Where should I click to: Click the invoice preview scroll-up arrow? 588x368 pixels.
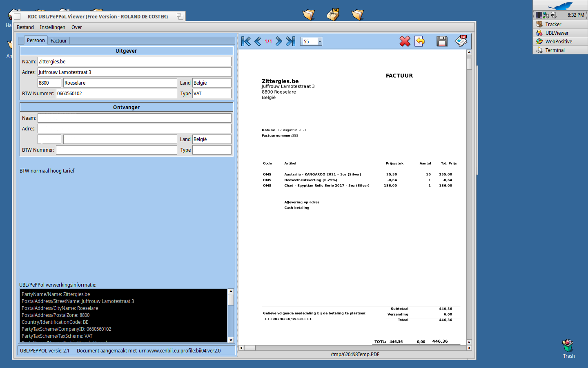point(469,52)
